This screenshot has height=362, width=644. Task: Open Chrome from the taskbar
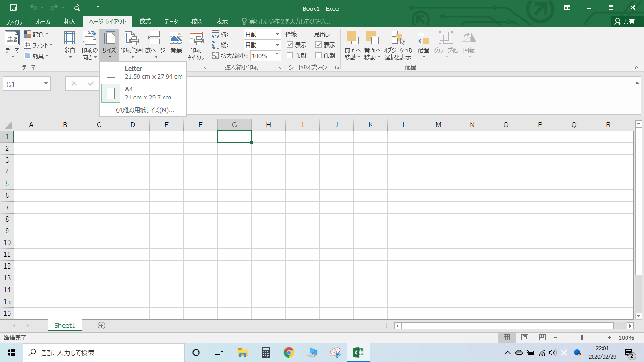point(289,353)
